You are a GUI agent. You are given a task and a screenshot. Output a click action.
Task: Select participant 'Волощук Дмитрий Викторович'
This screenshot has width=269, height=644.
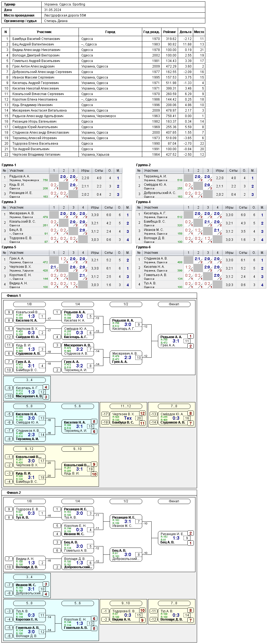click(36, 55)
